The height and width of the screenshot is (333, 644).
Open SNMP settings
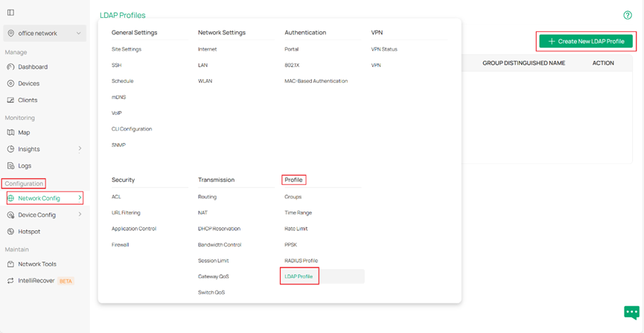[118, 145]
